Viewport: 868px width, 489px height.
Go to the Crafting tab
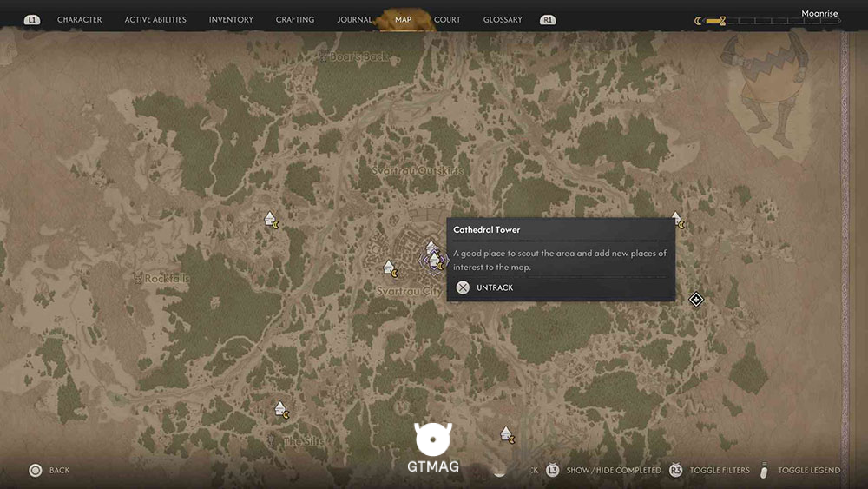(x=295, y=19)
